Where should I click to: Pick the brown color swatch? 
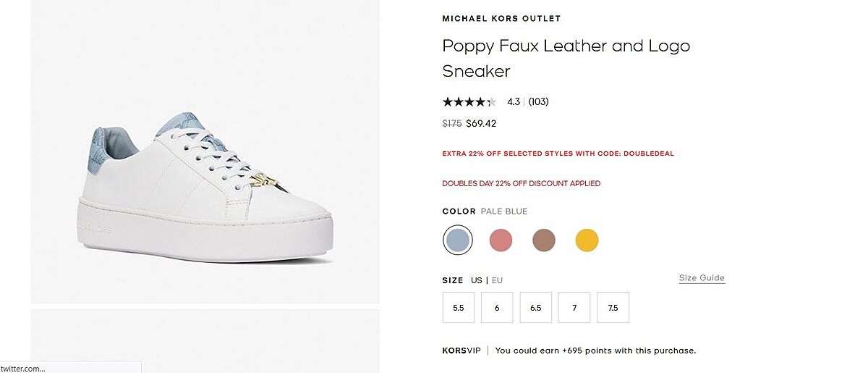[544, 240]
